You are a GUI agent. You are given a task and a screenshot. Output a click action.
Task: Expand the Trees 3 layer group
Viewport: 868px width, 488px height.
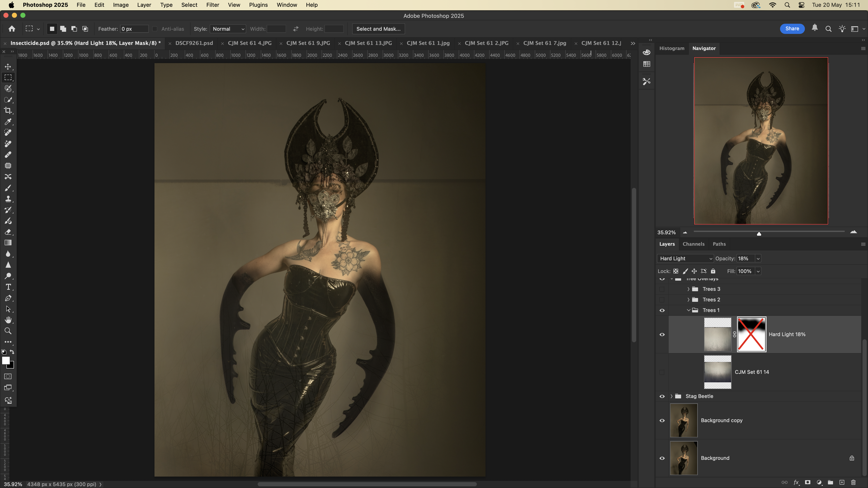click(688, 289)
